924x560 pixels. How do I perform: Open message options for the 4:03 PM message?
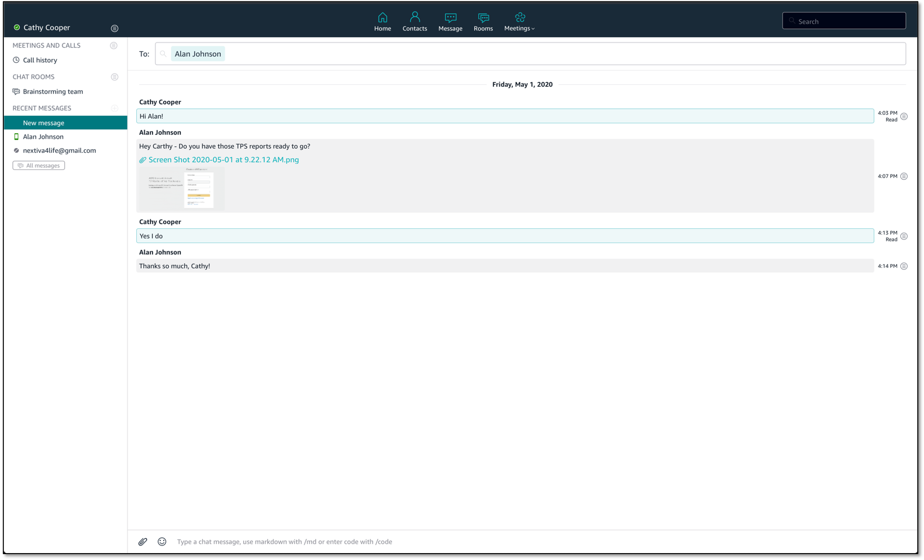tap(904, 117)
